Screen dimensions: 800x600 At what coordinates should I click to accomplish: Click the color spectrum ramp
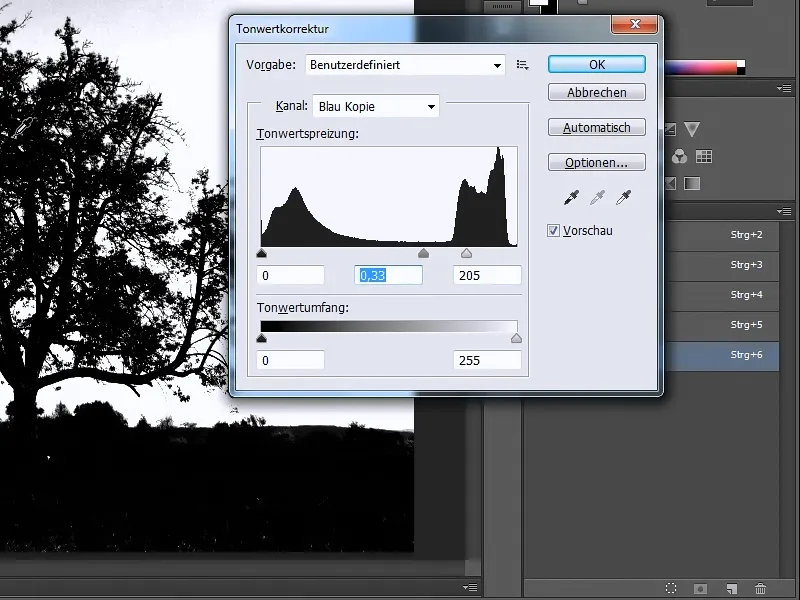click(705, 67)
